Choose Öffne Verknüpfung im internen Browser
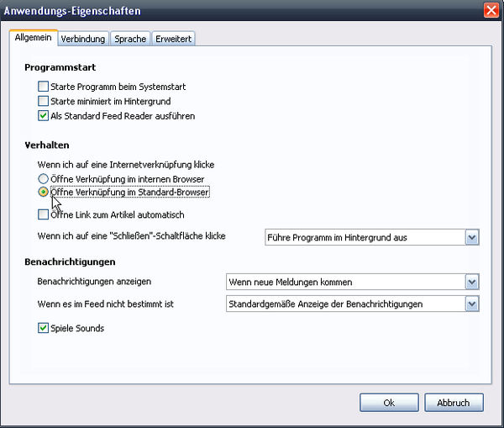 tap(44, 179)
